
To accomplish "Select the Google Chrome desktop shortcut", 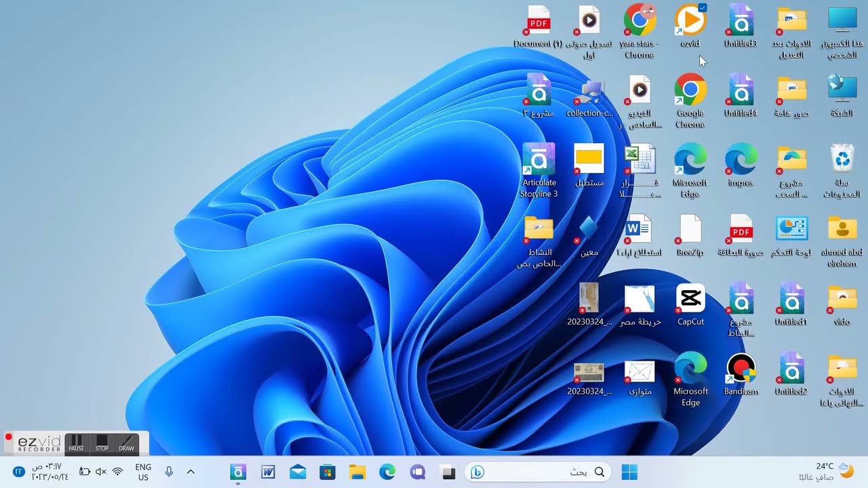I will [x=690, y=102].
